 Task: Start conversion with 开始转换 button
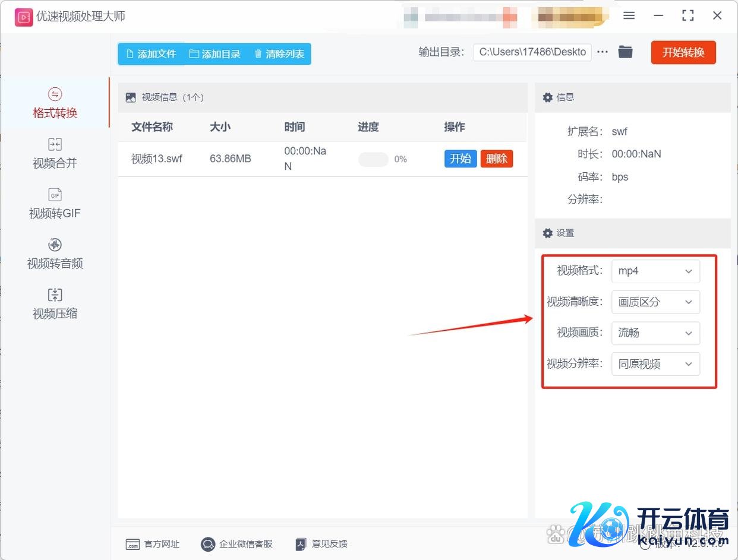[x=683, y=52]
